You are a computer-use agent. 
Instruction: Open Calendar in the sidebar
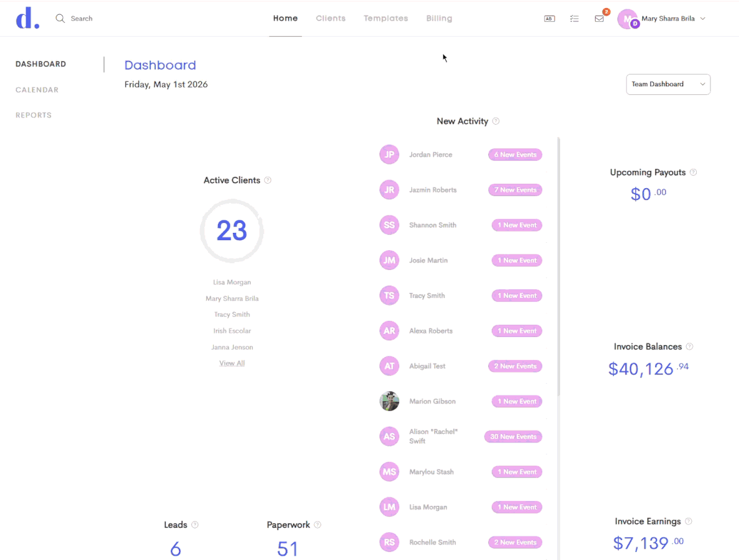pyautogui.click(x=37, y=89)
